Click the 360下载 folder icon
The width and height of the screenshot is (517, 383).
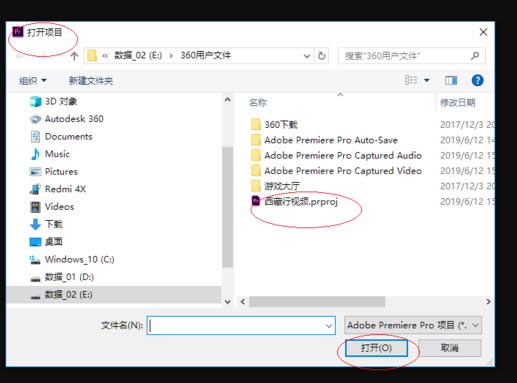click(256, 124)
